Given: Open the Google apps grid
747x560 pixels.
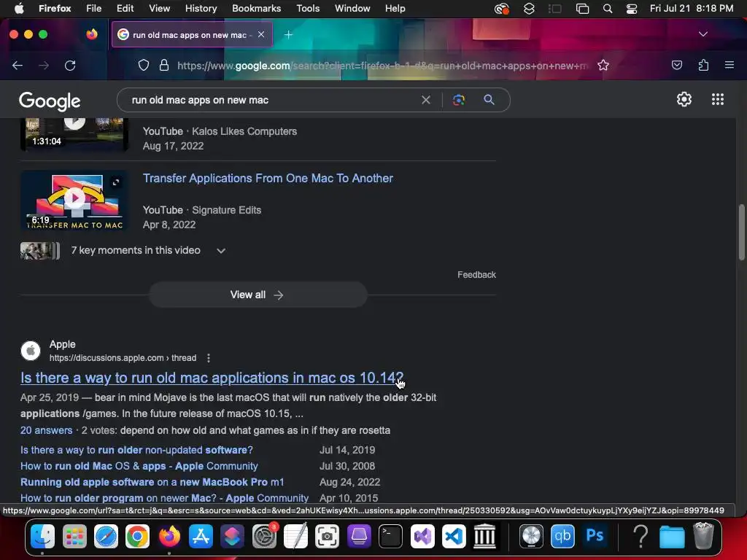Looking at the screenshot, I should 718,99.
